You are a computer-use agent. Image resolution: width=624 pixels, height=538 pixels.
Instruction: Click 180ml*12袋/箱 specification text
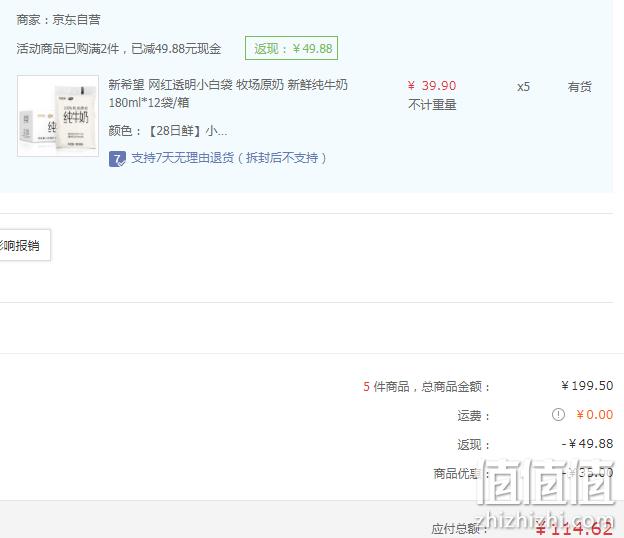[149, 103]
